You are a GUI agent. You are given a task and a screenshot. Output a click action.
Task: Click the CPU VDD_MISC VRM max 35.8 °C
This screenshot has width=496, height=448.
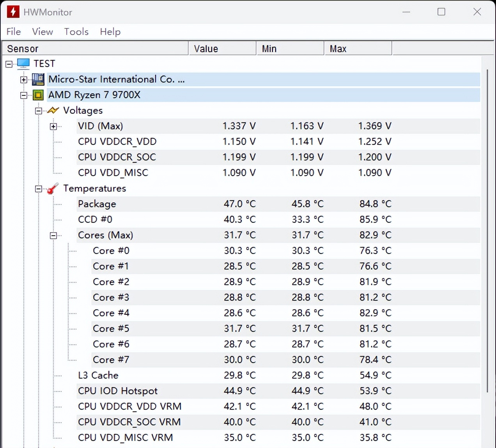point(375,438)
